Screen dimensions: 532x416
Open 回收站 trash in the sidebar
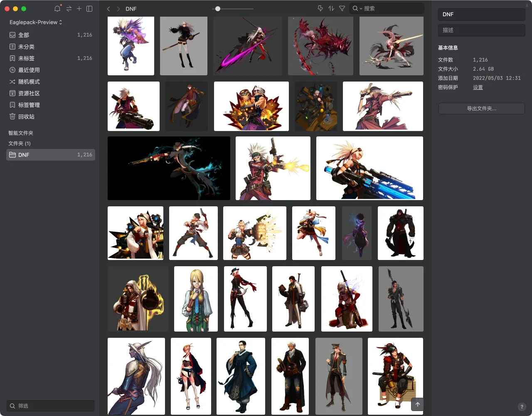pyautogui.click(x=51, y=116)
